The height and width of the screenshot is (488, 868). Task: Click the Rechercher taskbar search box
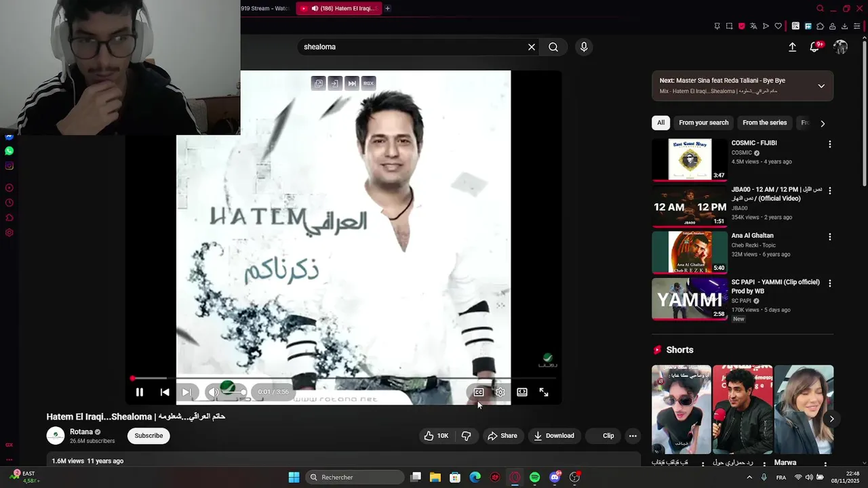click(x=355, y=477)
